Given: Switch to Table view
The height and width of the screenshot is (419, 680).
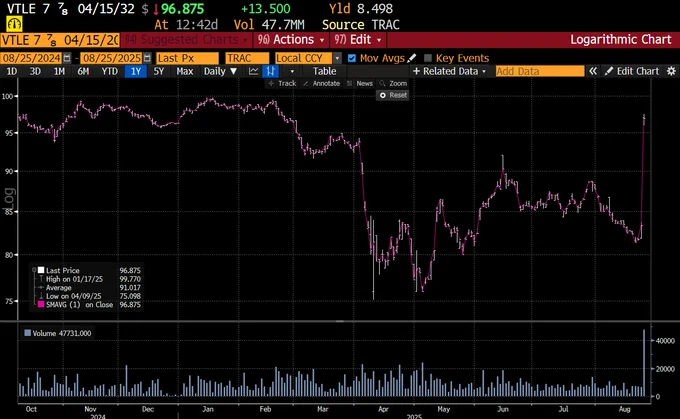Looking at the screenshot, I should [x=324, y=71].
